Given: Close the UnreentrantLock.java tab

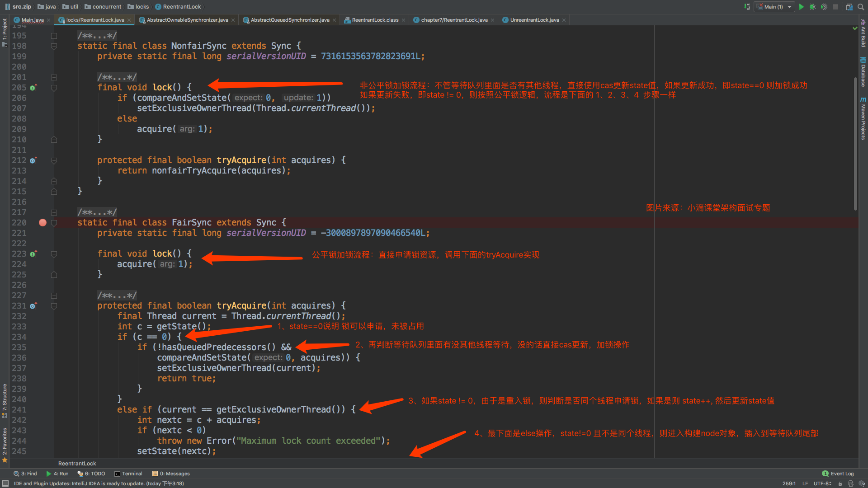Looking at the screenshot, I should pos(564,20).
